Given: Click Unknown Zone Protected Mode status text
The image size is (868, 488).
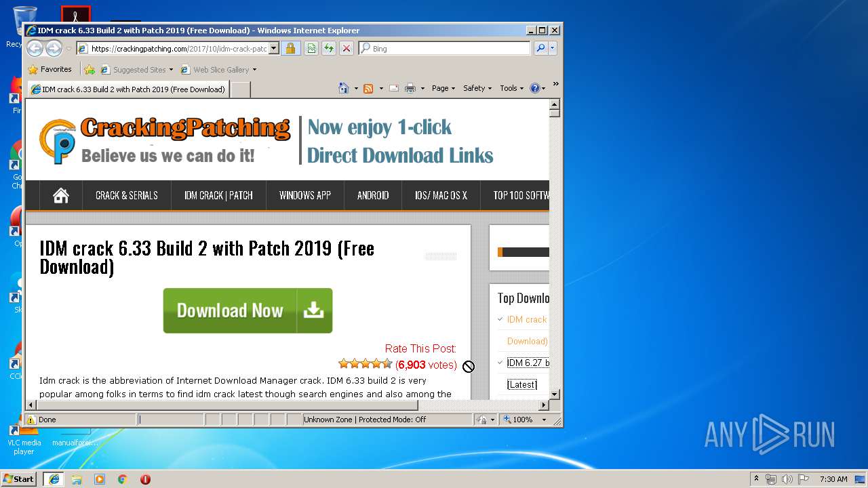Looking at the screenshot, I should point(365,420).
